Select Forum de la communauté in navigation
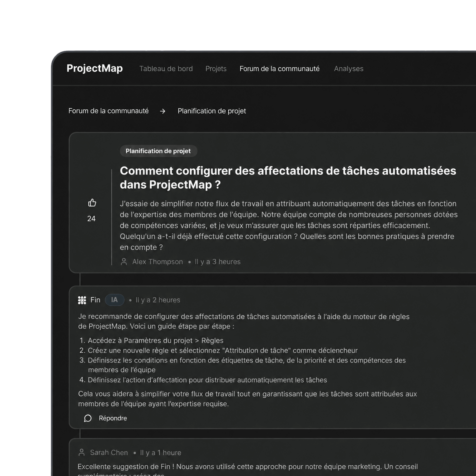Screen dimensions: 476x476 (280, 69)
